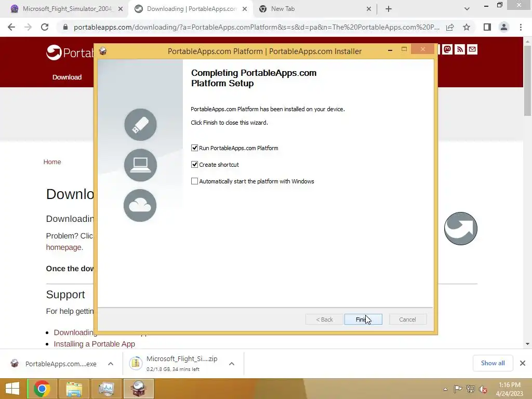The width and height of the screenshot is (532, 399).
Task: Open Installing a Portable App link
Action: pyautogui.click(x=95, y=344)
